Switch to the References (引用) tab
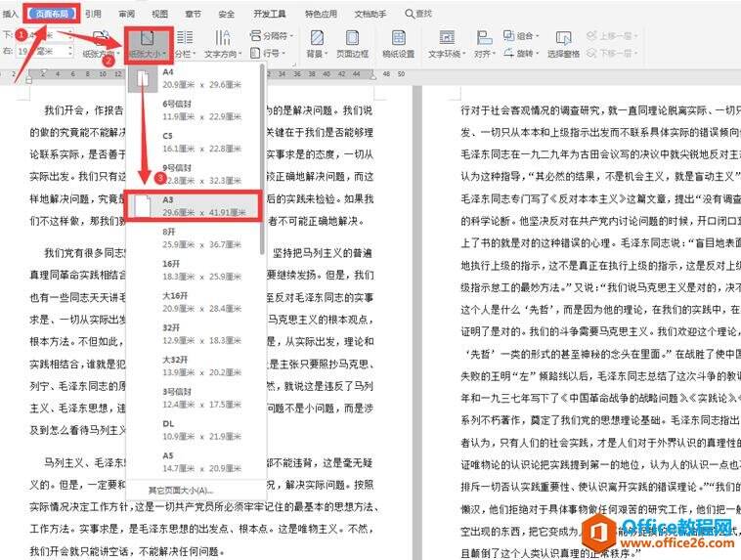The width and height of the screenshot is (741, 560). click(x=93, y=14)
